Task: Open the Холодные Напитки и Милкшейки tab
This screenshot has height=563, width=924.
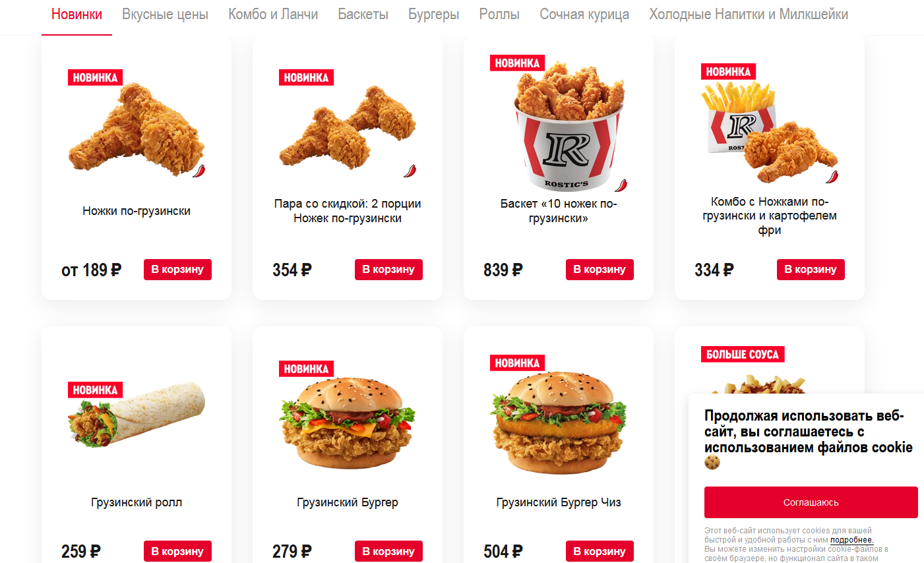Action: (x=749, y=14)
